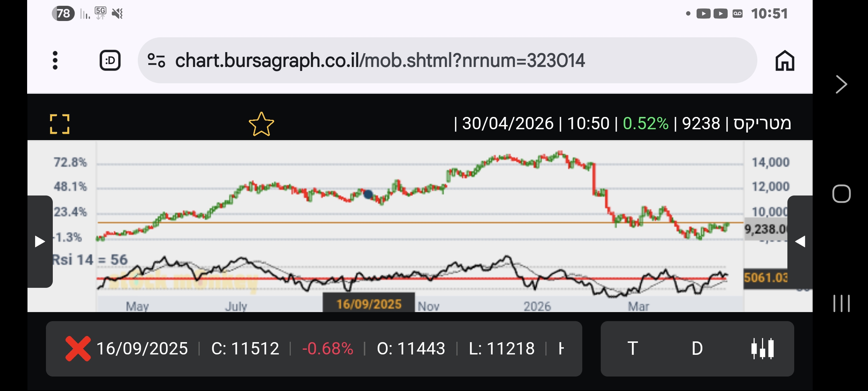
Task: Click the 9,238.00 current price label
Action: point(765,229)
